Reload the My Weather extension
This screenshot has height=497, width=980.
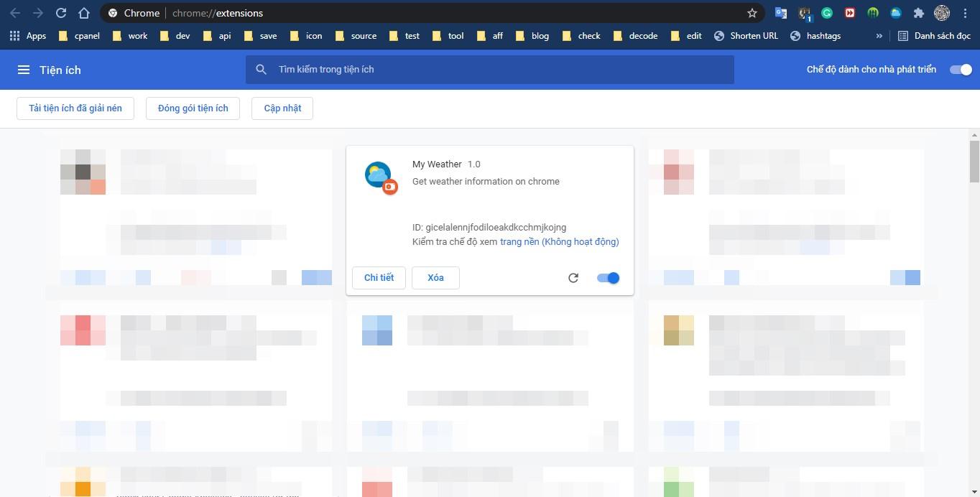click(573, 278)
